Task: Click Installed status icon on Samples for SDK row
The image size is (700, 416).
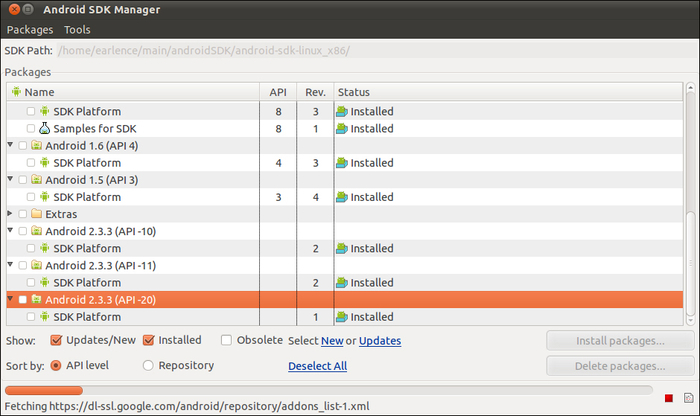Action: coord(342,129)
